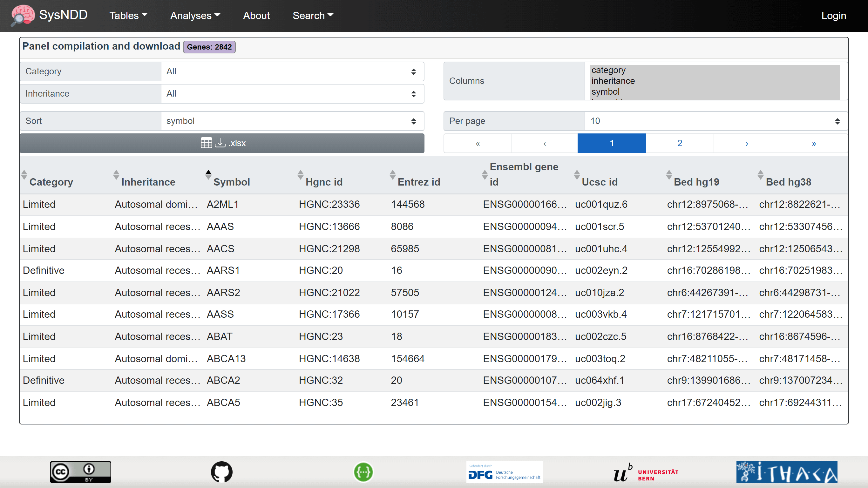
Task: Click the HGNC:21298 cell
Action: pyautogui.click(x=329, y=249)
